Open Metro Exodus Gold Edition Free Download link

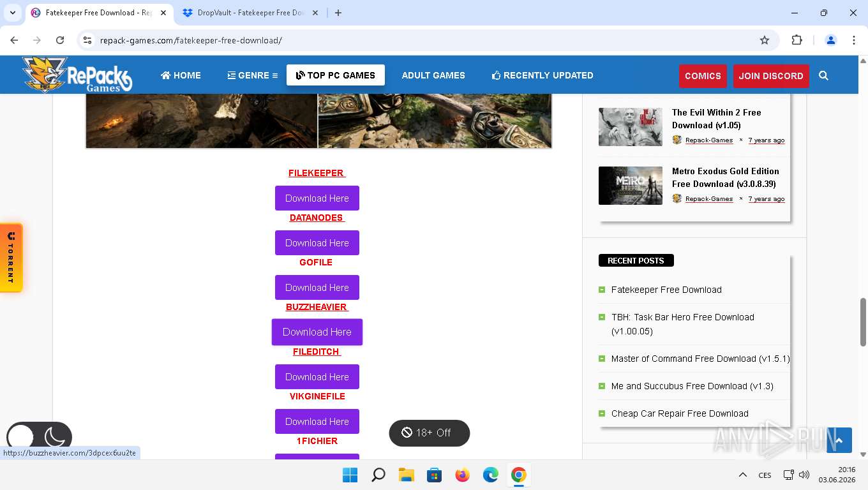coord(726,177)
